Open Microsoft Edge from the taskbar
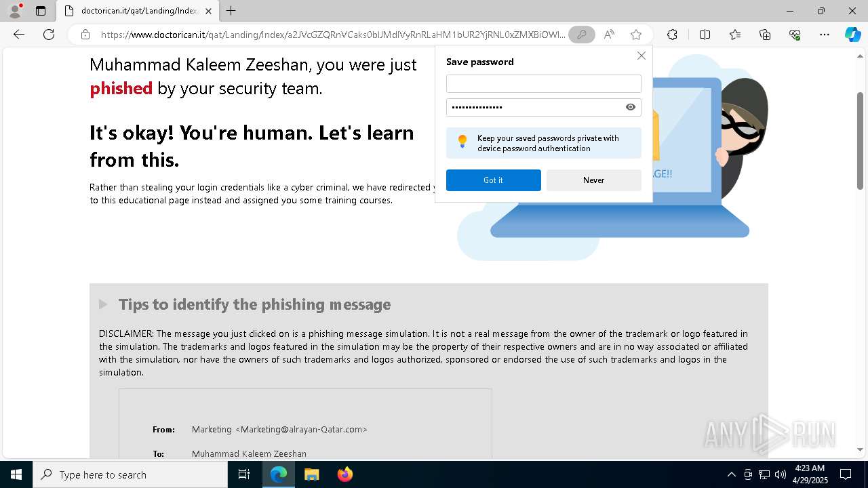The width and height of the screenshot is (868, 488). pos(279,474)
